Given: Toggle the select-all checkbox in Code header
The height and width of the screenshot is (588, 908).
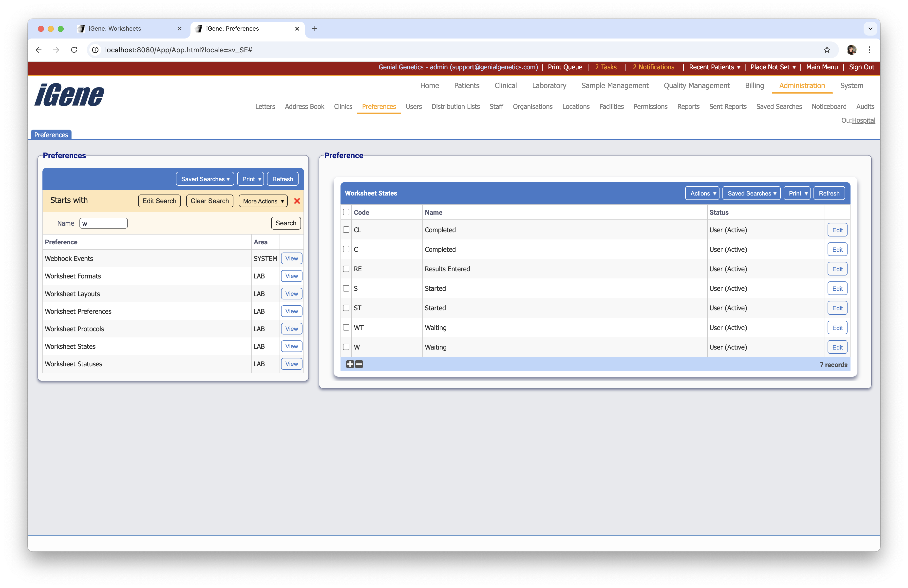Looking at the screenshot, I should pyautogui.click(x=346, y=212).
